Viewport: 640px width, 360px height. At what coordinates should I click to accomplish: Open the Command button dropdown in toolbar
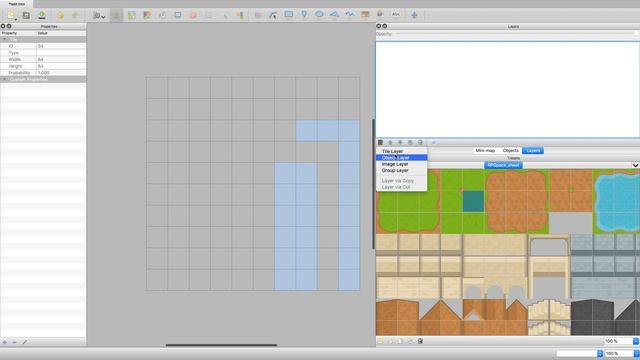[99, 16]
